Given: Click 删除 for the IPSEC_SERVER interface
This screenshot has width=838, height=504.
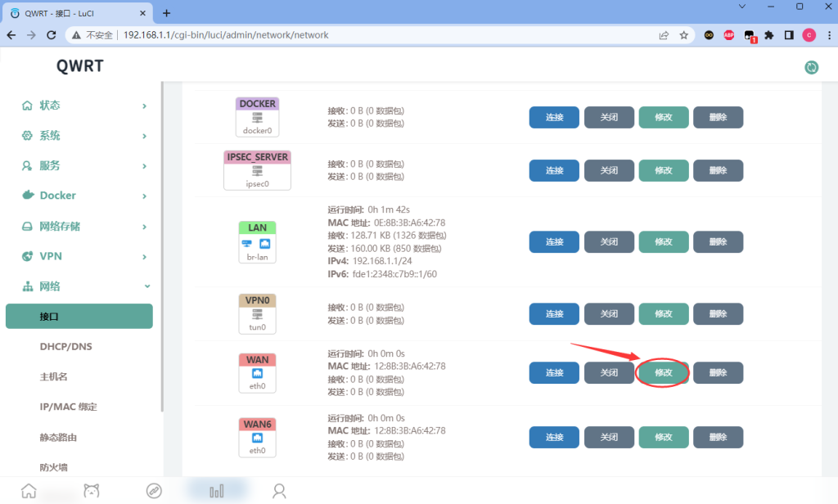Looking at the screenshot, I should pos(718,170).
